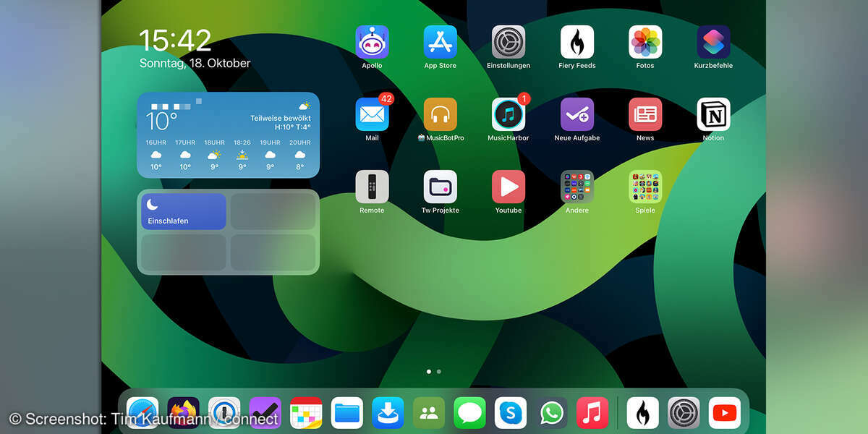Launch the Kurzbefehle app
The width and height of the screenshot is (868, 434).
coord(713,42)
